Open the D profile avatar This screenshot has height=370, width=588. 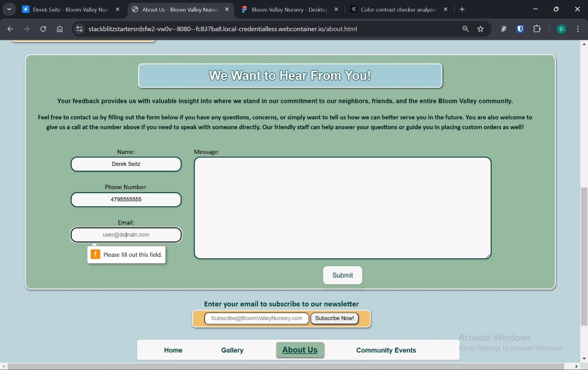click(562, 29)
